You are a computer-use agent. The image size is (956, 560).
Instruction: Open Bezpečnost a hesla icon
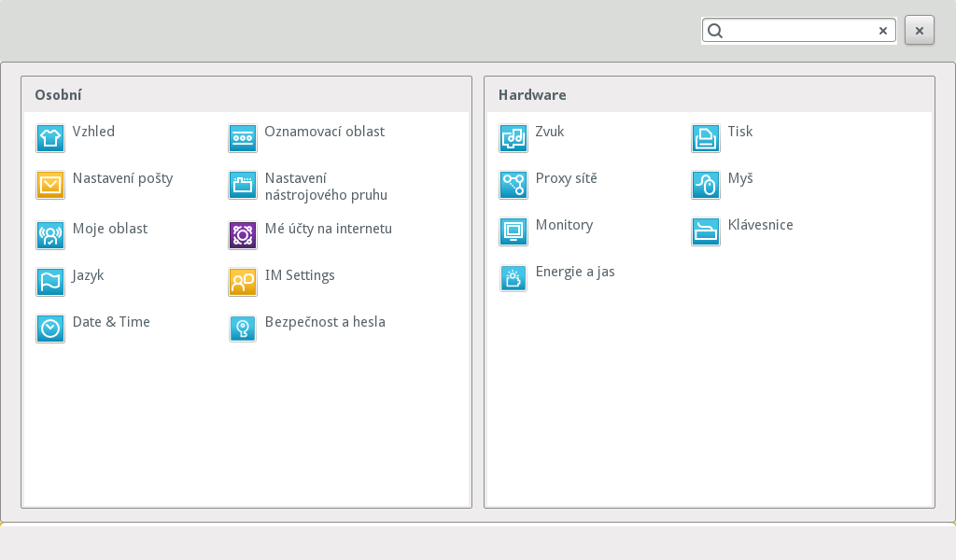(243, 329)
